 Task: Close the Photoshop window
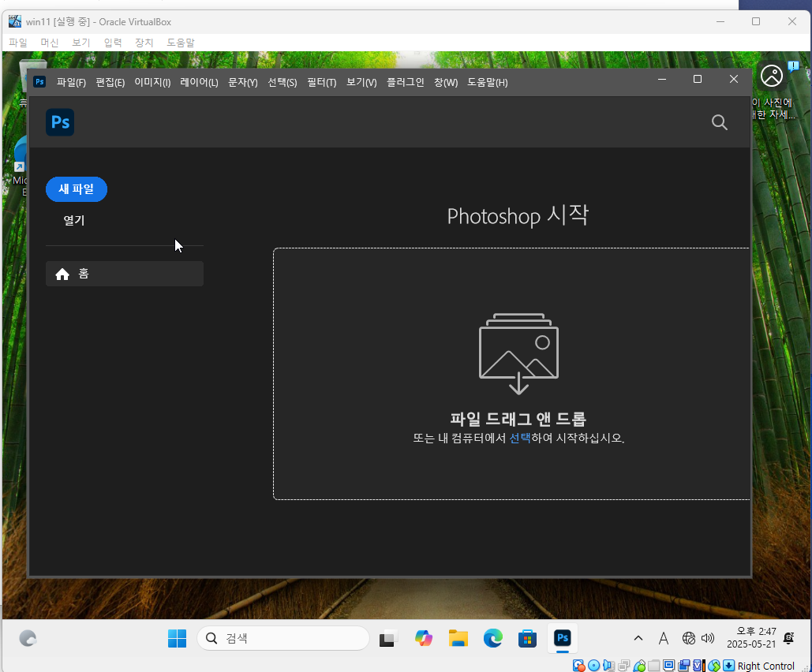pos(734,79)
